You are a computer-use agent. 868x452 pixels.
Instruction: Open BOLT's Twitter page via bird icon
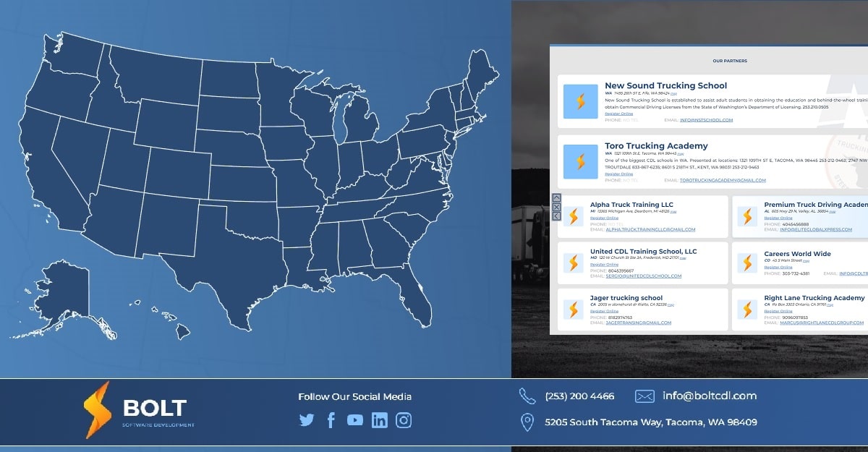[306, 419]
